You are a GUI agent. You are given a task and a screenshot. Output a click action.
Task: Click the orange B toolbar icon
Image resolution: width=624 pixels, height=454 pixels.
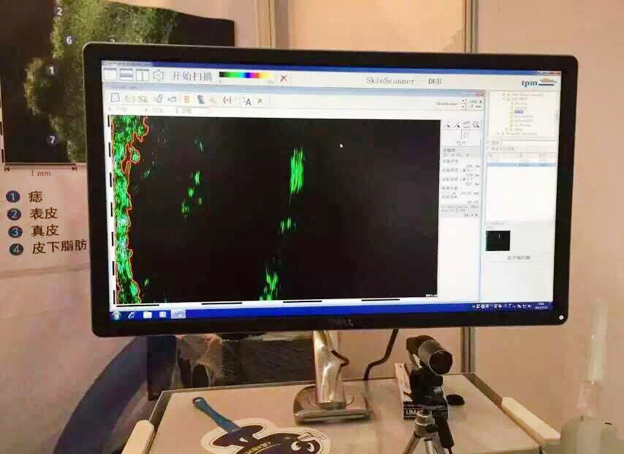click(x=187, y=99)
